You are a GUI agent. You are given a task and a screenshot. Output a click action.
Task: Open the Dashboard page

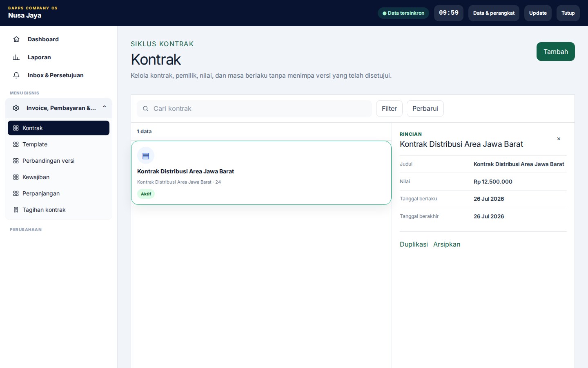tap(58, 39)
